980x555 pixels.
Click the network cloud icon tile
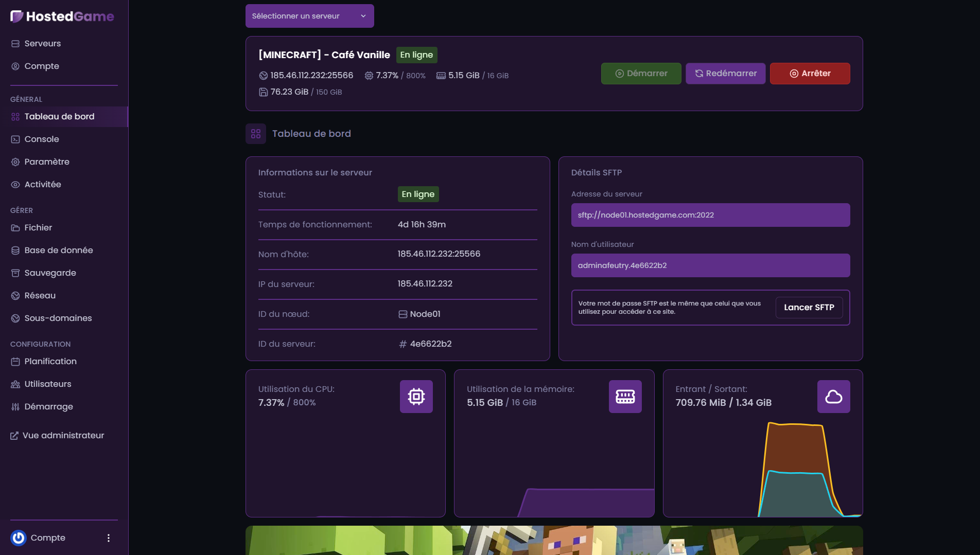pos(834,397)
